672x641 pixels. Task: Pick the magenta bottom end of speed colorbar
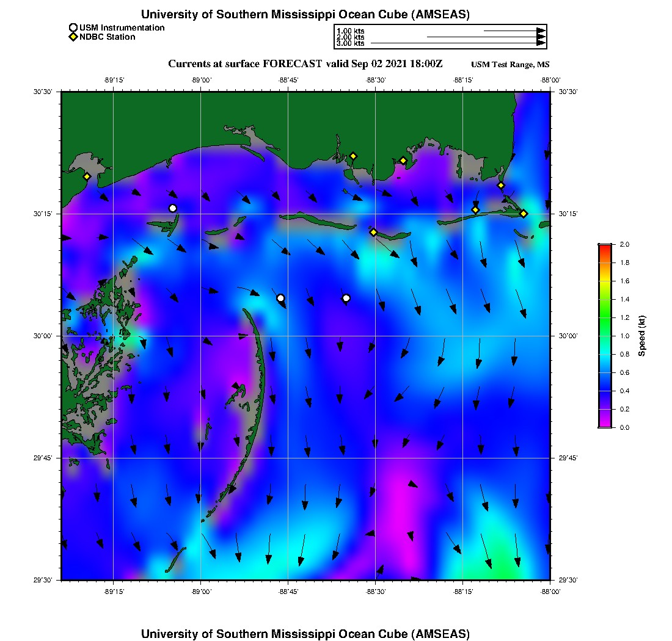(x=605, y=425)
